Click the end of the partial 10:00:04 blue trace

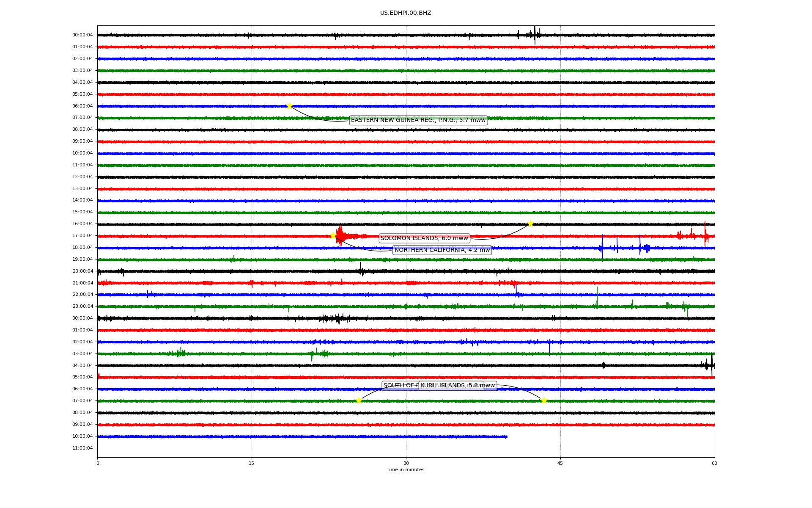pyautogui.click(x=506, y=436)
